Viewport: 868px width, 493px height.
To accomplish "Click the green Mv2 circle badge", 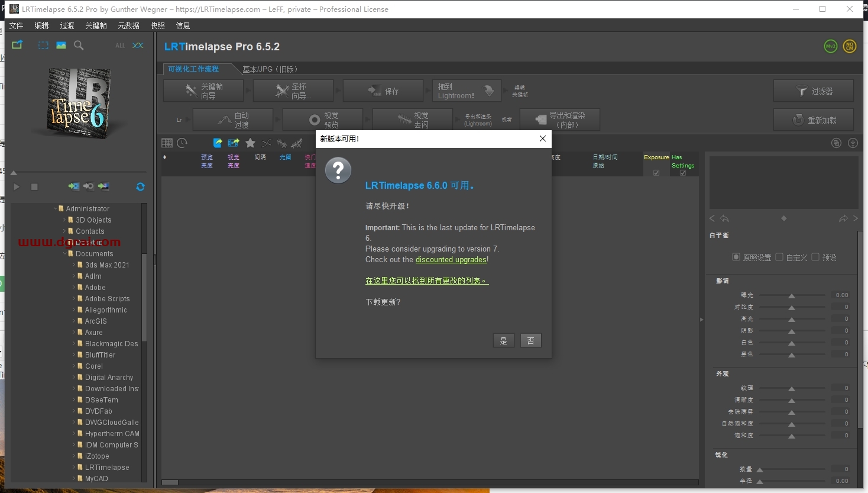I will [x=831, y=46].
